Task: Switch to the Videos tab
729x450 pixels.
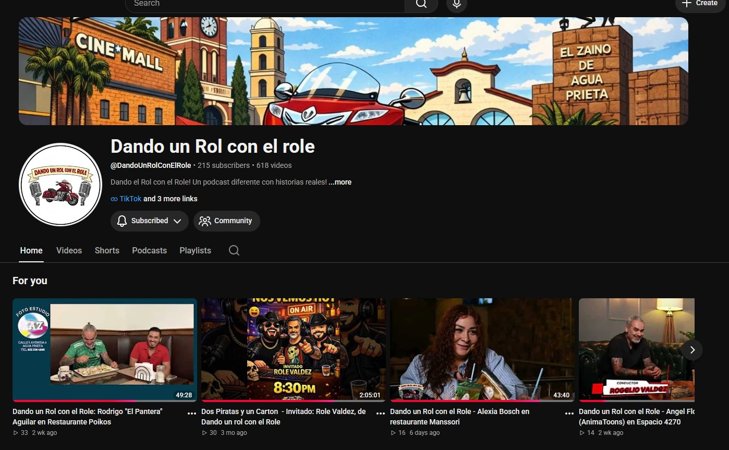Action: 69,251
